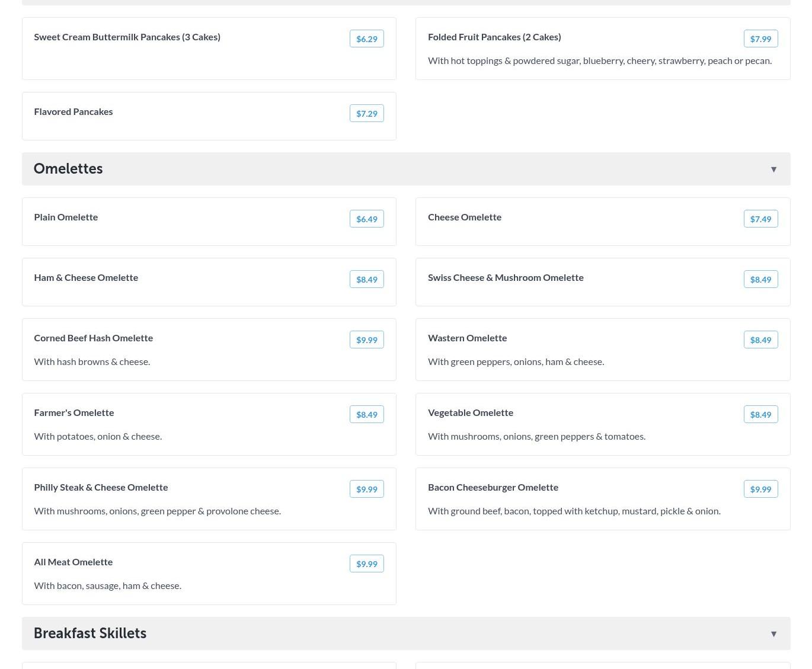Select the Bacon Cheeseburger Omelette ground beef description
Viewport: 812px width, 669px height.
(574, 511)
